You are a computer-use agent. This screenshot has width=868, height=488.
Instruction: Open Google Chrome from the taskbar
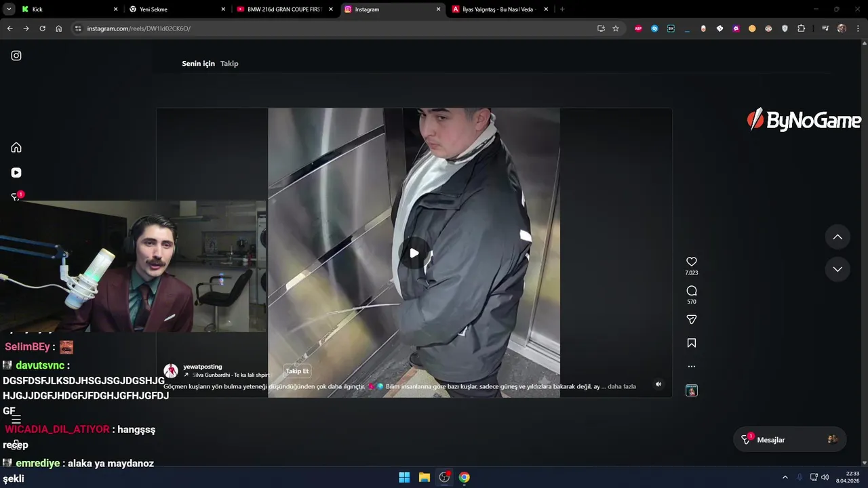[x=464, y=477]
